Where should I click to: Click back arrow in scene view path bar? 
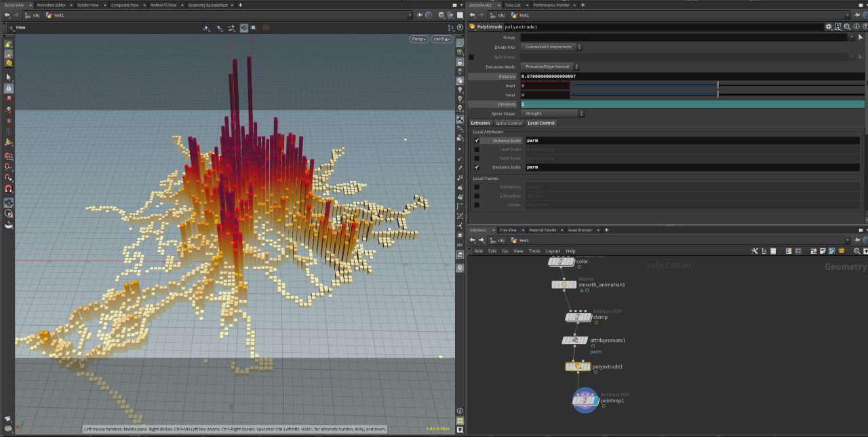(6, 15)
